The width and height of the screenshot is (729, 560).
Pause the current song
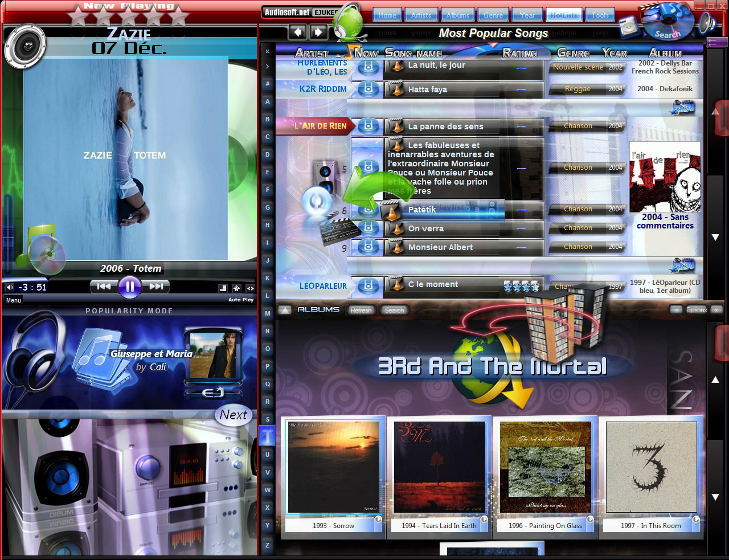pyautogui.click(x=129, y=287)
